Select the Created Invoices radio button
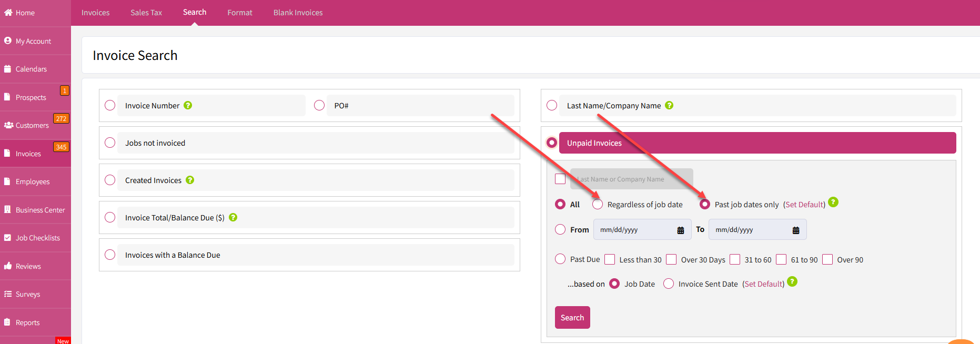The image size is (980, 344). 110,180
